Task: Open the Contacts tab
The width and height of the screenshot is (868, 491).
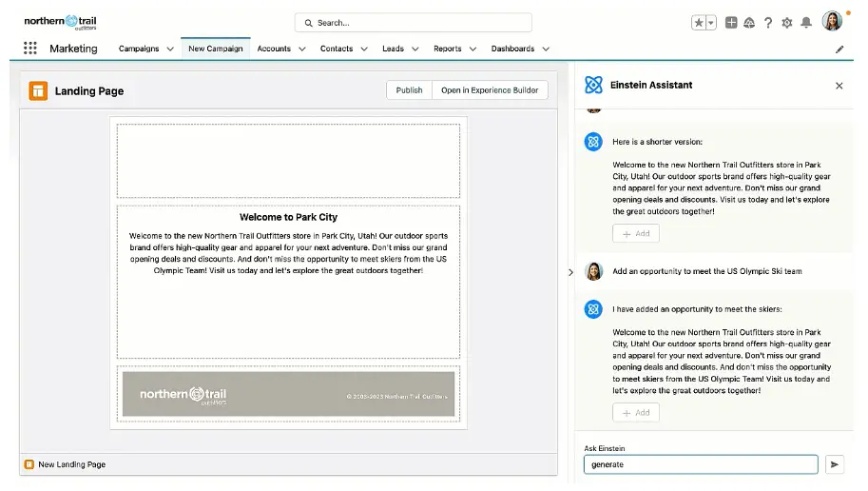Action: tap(337, 49)
